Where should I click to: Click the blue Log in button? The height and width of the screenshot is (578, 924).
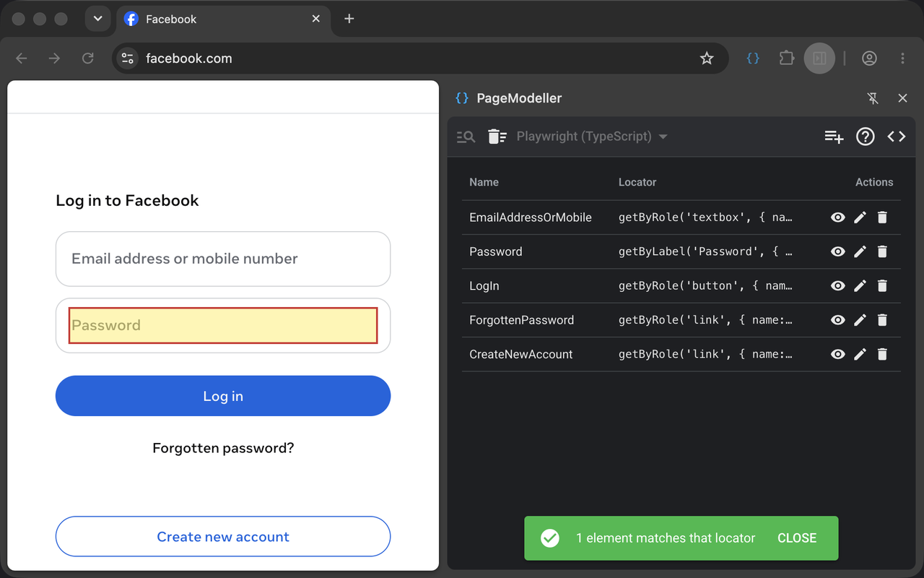click(223, 396)
